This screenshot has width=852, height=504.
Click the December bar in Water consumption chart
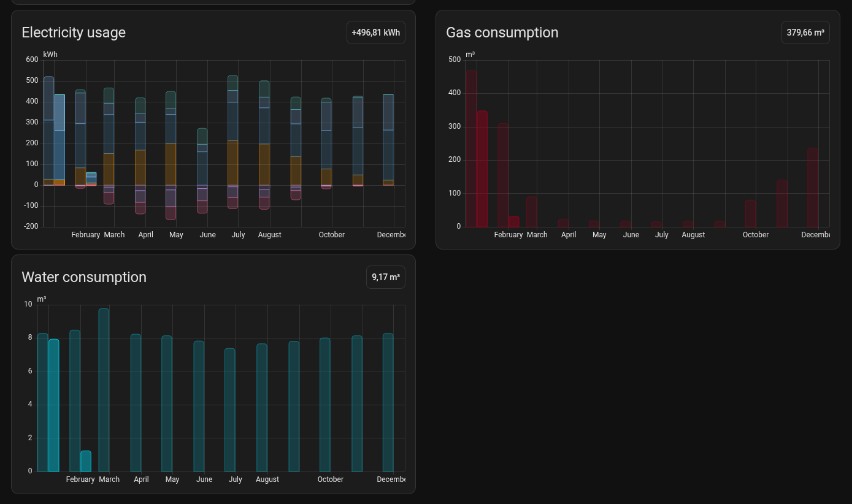click(x=388, y=402)
